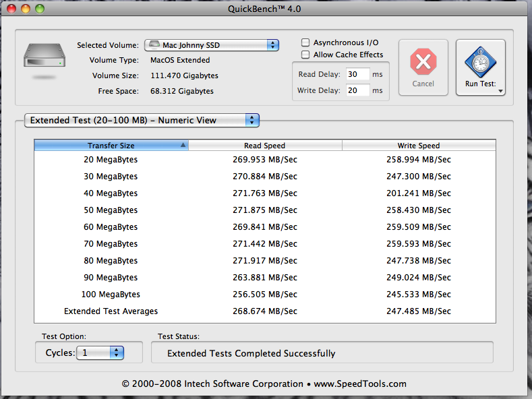
Task: Click the Run Test label
Action: pos(481,84)
